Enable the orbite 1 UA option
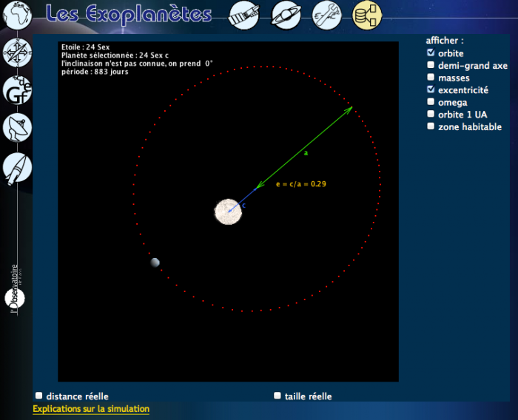Viewport: 518px width, 420px height. pyautogui.click(x=431, y=115)
